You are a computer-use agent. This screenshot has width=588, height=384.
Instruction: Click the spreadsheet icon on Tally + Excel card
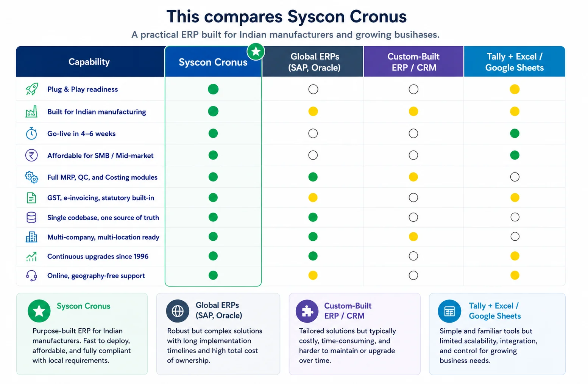tap(449, 311)
